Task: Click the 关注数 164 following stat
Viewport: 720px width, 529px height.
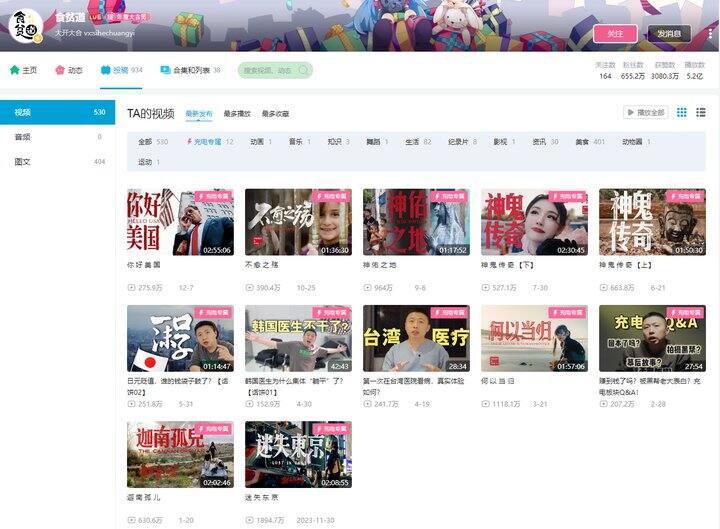Action: [605, 71]
